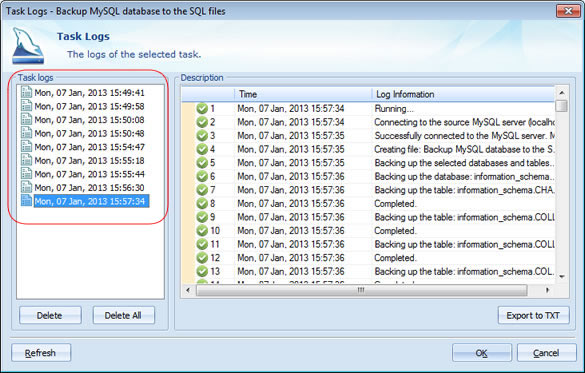Click the MySQL dolphin logo in header
This screenshot has width=585, height=373.
coord(28,46)
